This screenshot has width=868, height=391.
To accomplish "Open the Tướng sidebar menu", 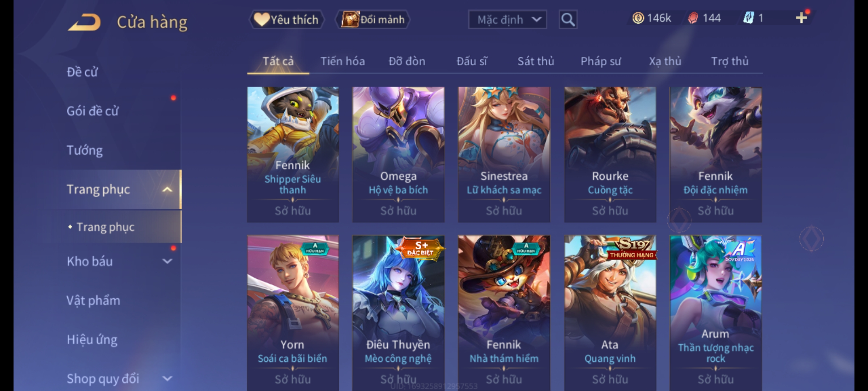I will pos(85,150).
